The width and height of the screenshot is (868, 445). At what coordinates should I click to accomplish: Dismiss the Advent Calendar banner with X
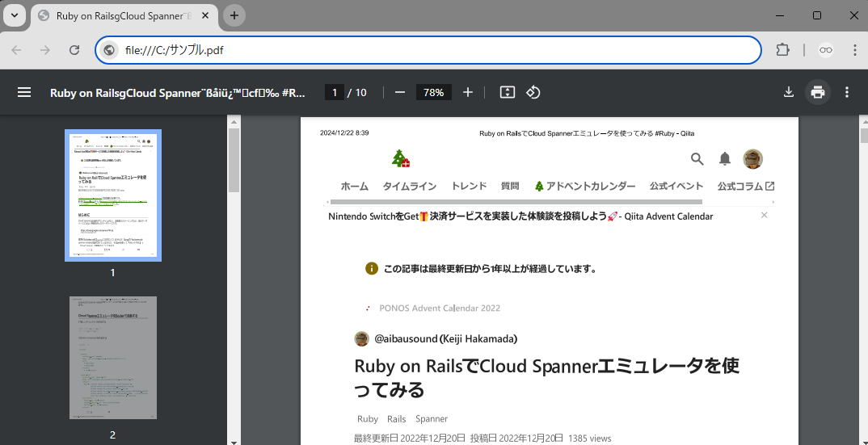click(x=764, y=216)
